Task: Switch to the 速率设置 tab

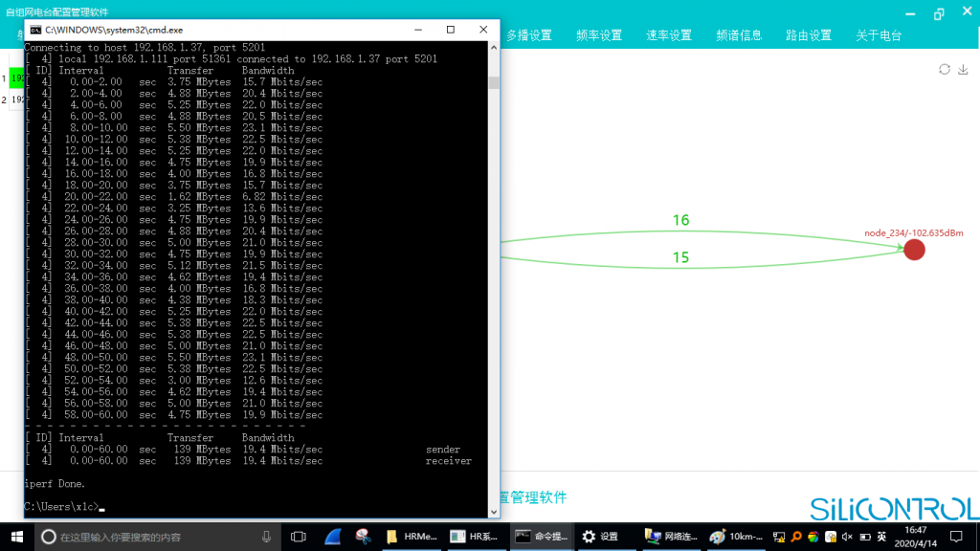Action: tap(669, 35)
